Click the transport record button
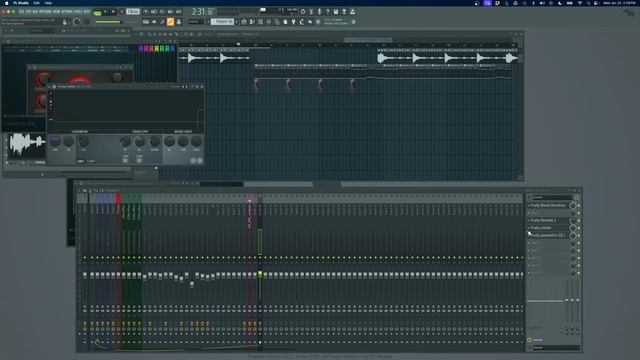 click(122, 12)
